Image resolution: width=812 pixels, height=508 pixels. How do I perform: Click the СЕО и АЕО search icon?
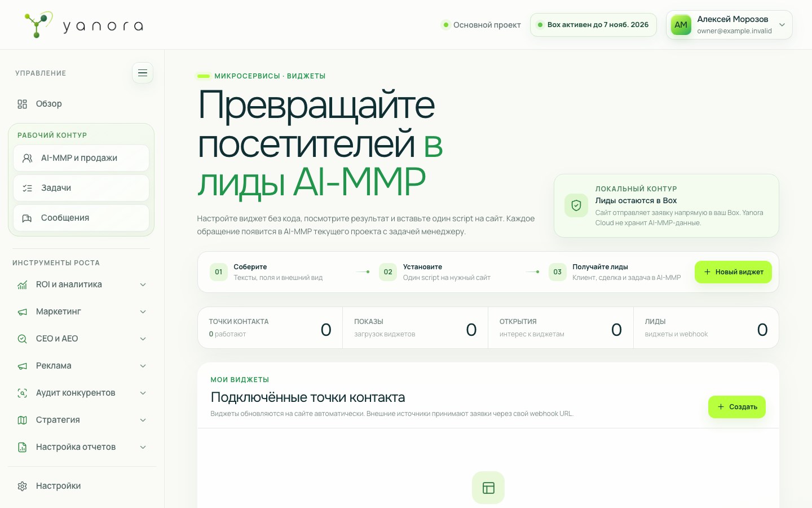pos(23,339)
